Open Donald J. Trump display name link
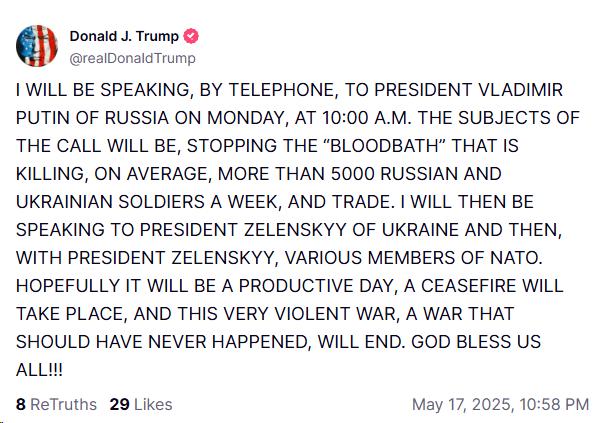 tap(124, 36)
